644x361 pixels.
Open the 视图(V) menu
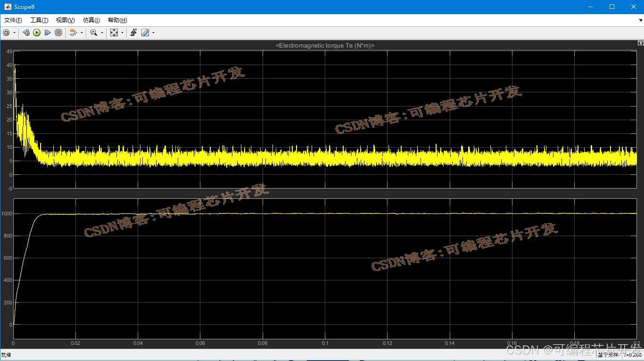[65, 20]
